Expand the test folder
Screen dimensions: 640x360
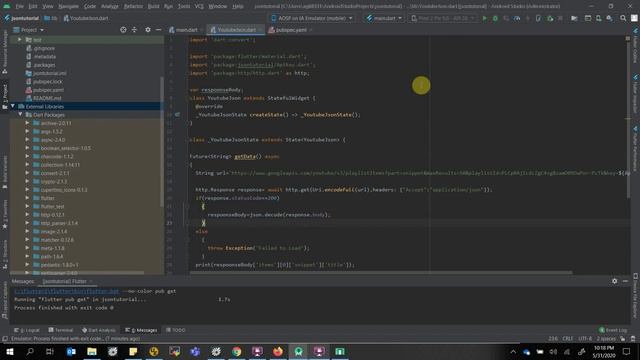coord(20,40)
